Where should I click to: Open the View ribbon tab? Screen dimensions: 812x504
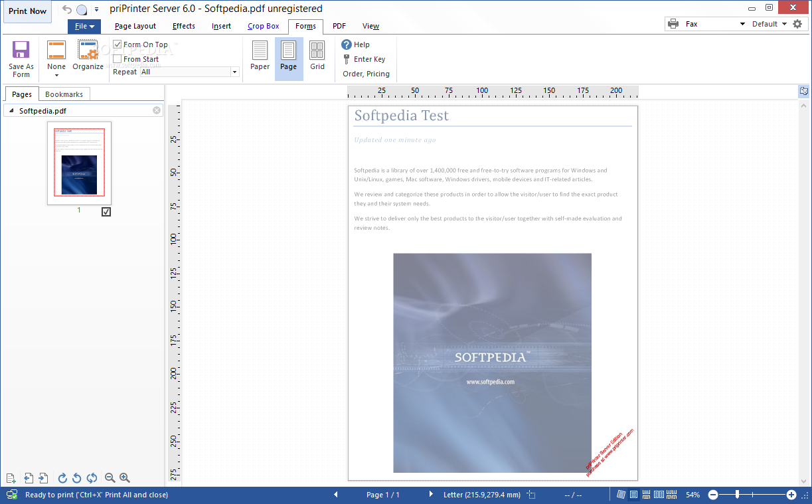[370, 27]
